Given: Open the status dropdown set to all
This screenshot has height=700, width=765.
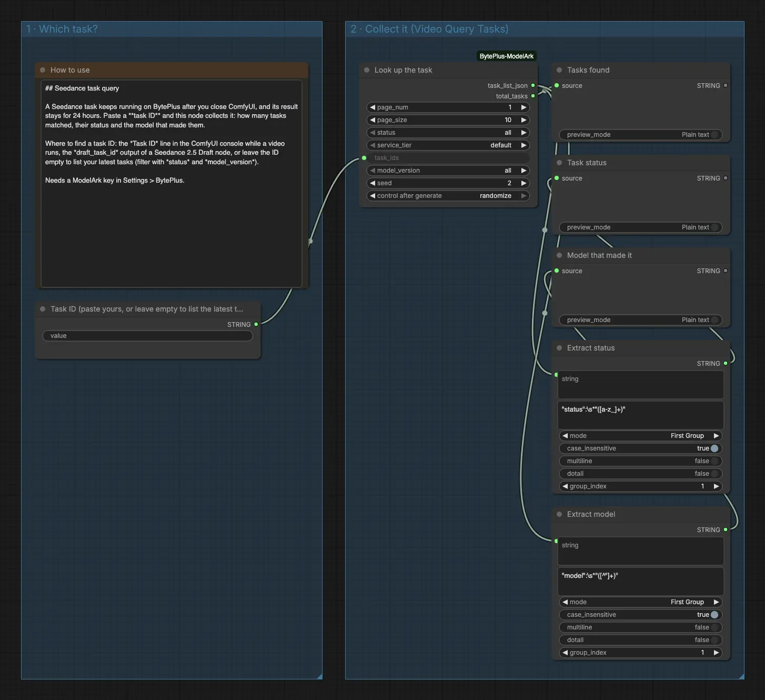Looking at the screenshot, I should point(448,133).
